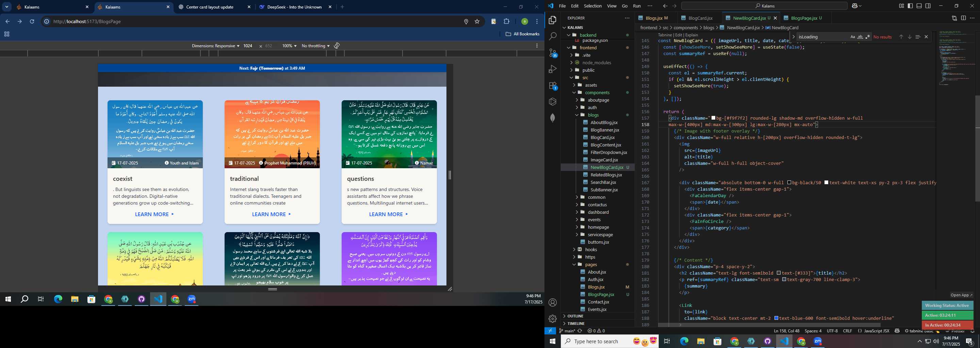Screen dimensions: 980x348
Task: Go to previous match arrow in find widget
Action: click(x=901, y=37)
